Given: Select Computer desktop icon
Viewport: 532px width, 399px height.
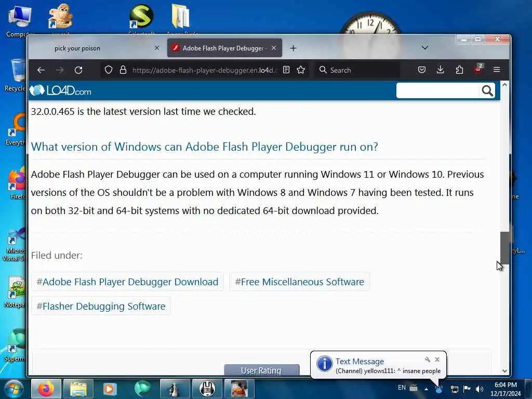Looking at the screenshot, I should click(20, 21).
